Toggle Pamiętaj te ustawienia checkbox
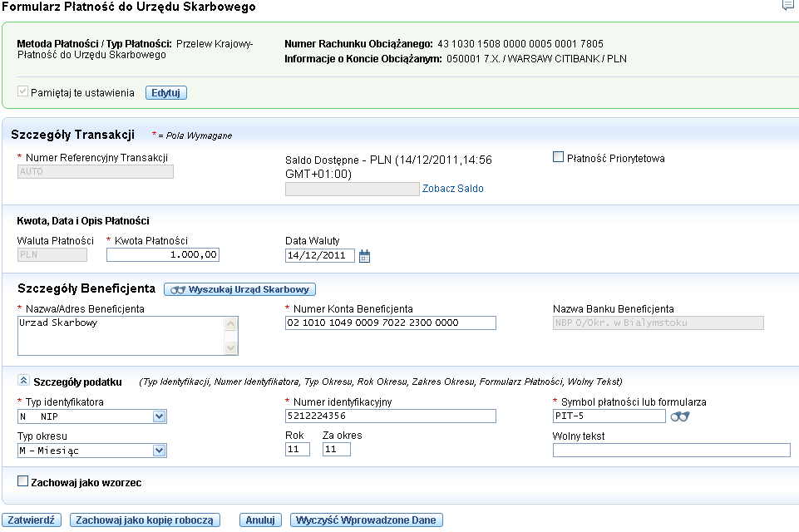Screen dimensions: 799x532 point(22,91)
